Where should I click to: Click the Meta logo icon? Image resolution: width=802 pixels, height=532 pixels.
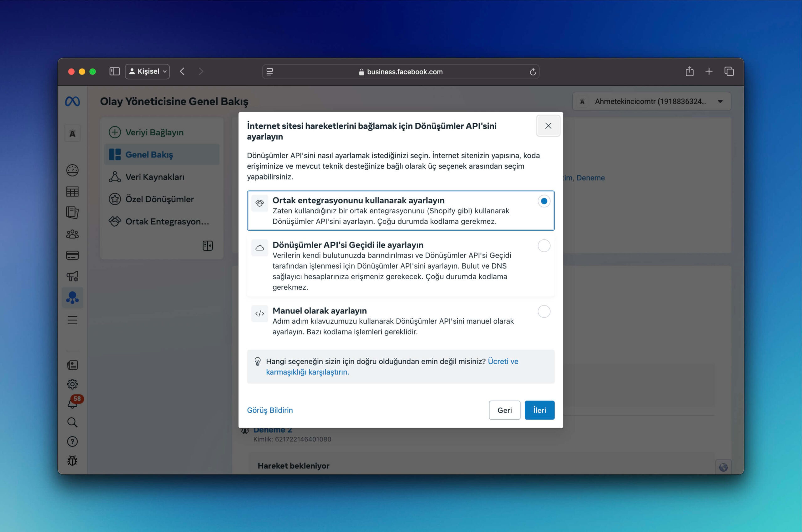[72, 102]
